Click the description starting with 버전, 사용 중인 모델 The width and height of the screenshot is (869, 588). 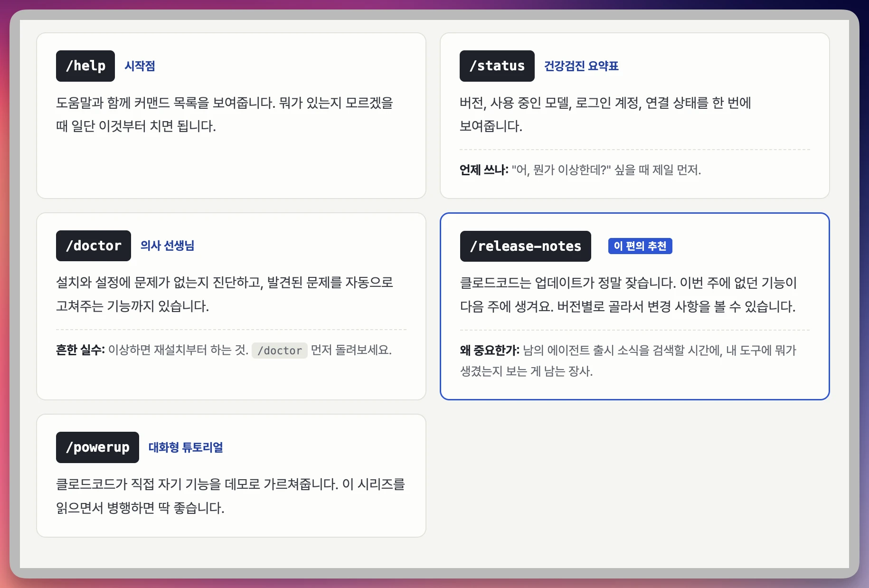point(605,114)
